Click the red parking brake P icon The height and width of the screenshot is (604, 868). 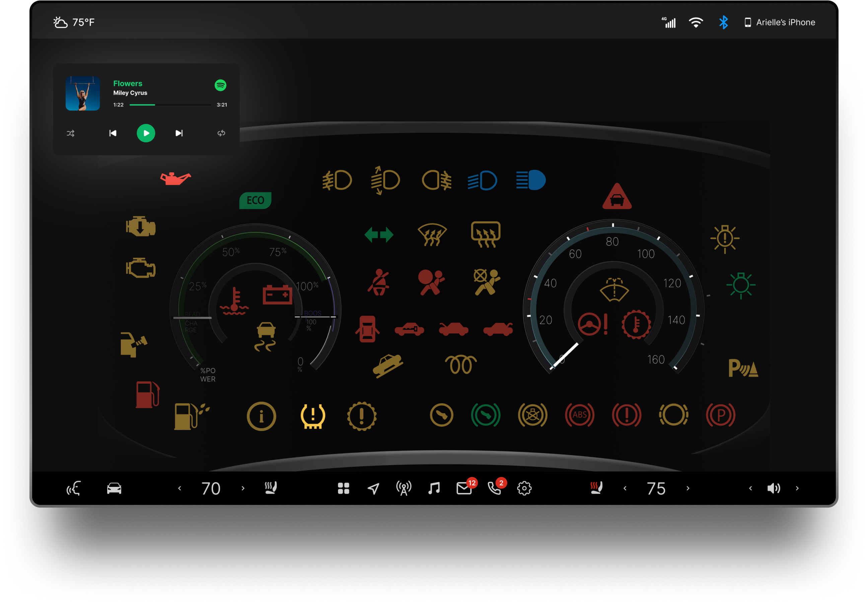pyautogui.click(x=720, y=415)
